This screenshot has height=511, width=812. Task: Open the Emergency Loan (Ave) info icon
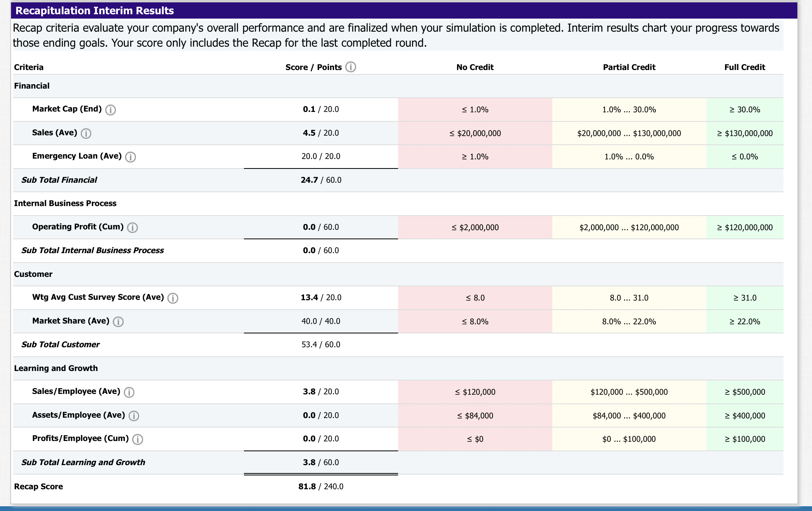click(131, 157)
